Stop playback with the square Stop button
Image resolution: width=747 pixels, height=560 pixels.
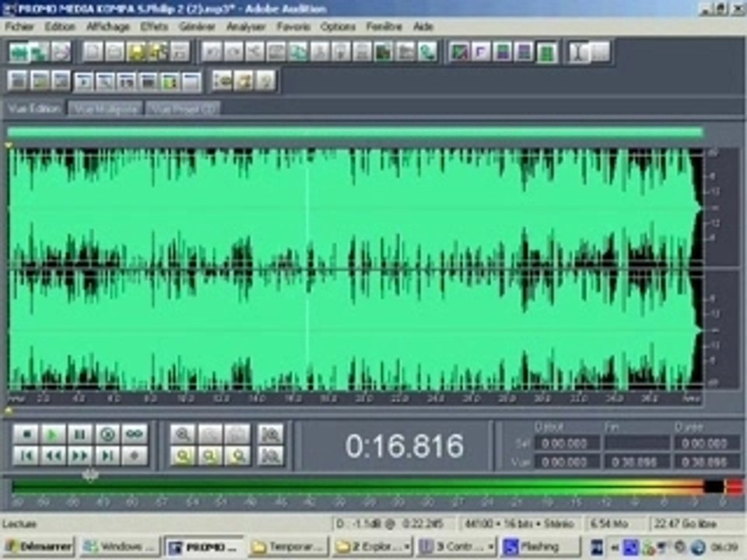tap(26, 434)
